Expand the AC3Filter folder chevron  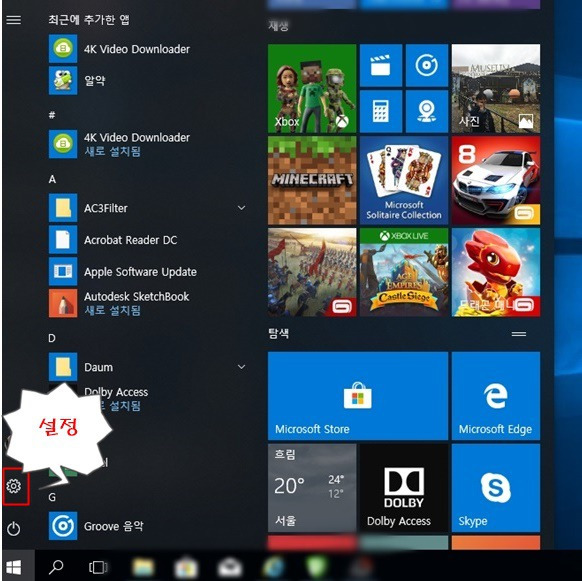(241, 208)
